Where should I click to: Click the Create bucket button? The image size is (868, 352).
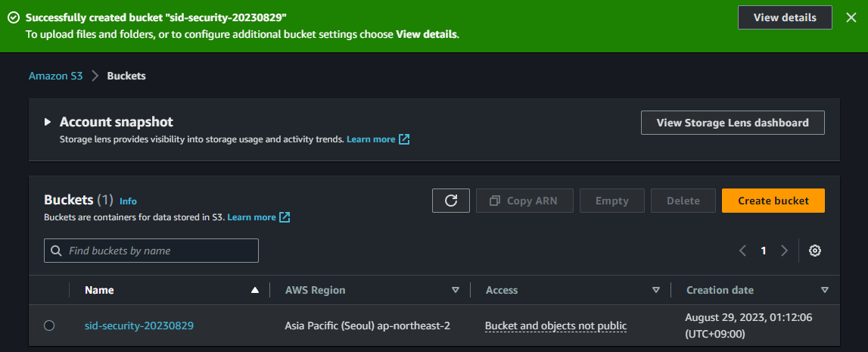[773, 201]
